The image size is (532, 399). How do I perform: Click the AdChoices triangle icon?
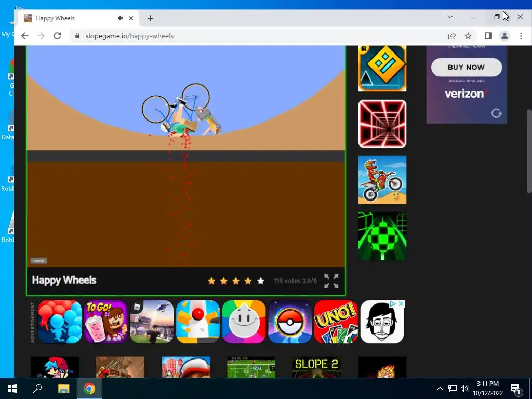click(393, 303)
